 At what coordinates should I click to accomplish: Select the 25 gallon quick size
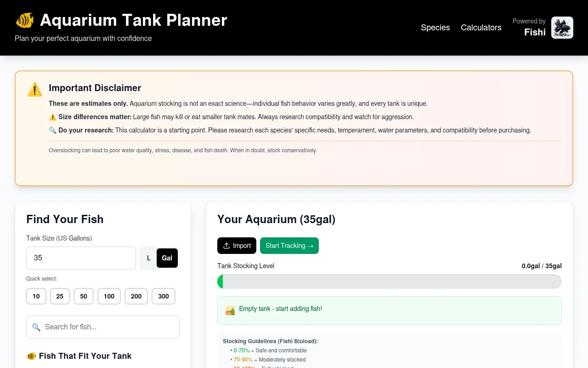60,296
